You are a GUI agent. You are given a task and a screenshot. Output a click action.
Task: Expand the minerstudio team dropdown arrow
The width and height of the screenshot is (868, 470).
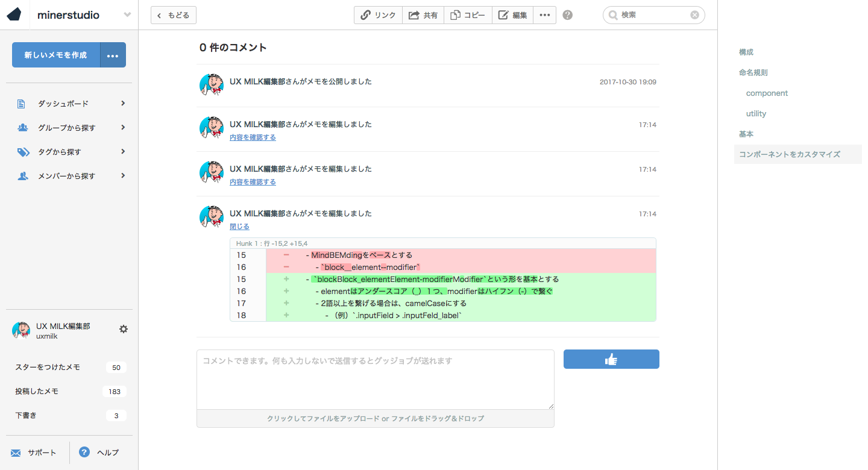(127, 15)
